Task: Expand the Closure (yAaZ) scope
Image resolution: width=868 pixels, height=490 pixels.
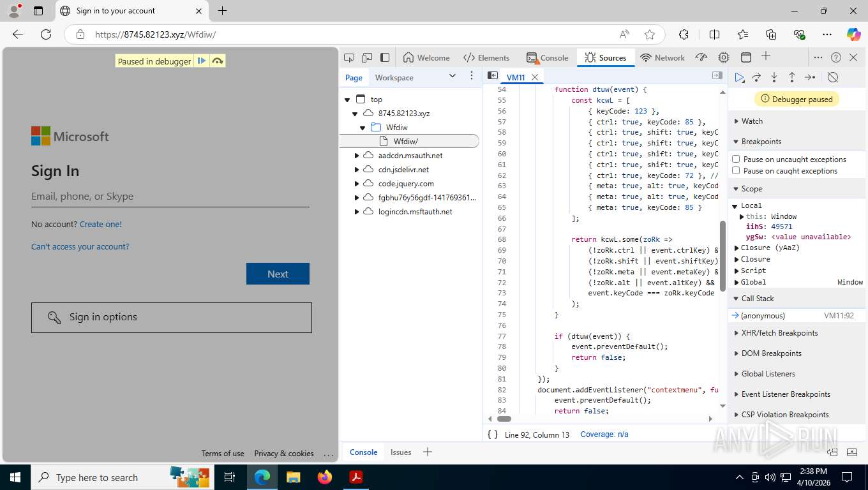Action: [x=737, y=248]
